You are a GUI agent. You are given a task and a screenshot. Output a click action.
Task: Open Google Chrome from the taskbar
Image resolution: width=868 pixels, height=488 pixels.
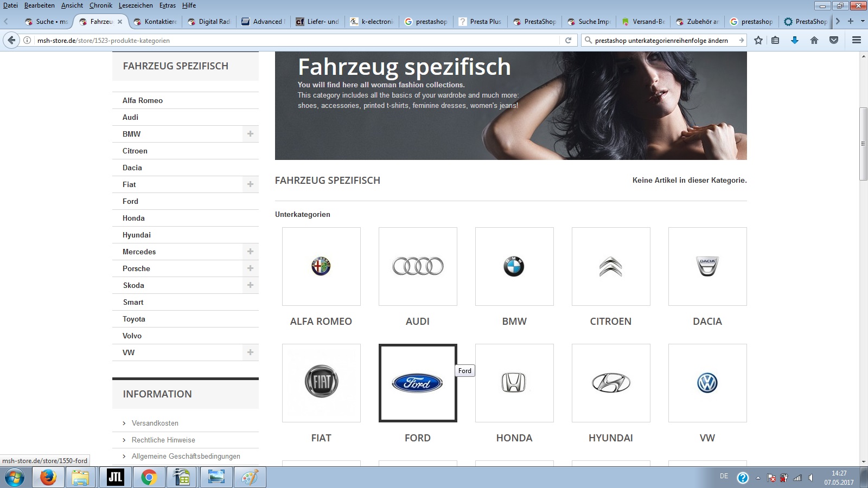(149, 478)
